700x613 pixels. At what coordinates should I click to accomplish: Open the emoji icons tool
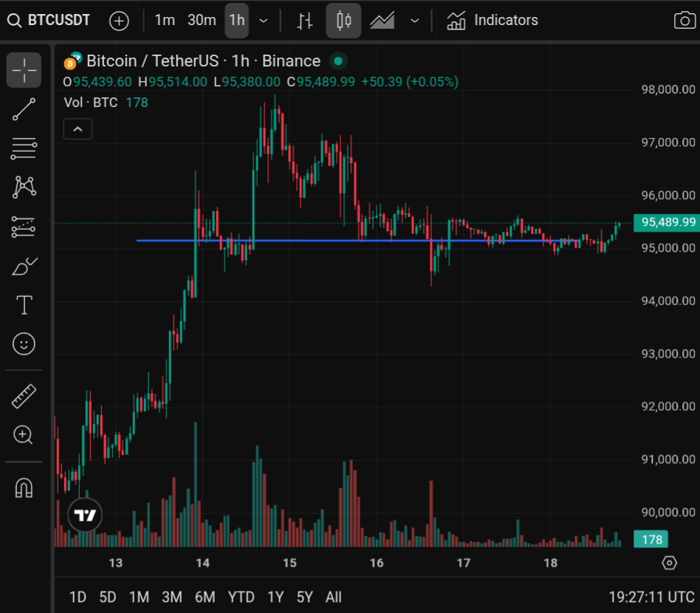click(24, 343)
